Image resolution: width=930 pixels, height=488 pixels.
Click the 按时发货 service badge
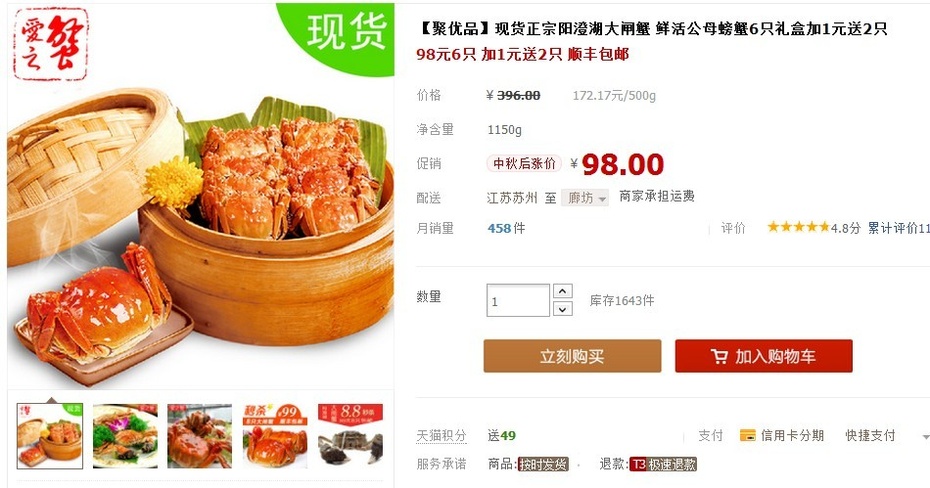(543, 464)
